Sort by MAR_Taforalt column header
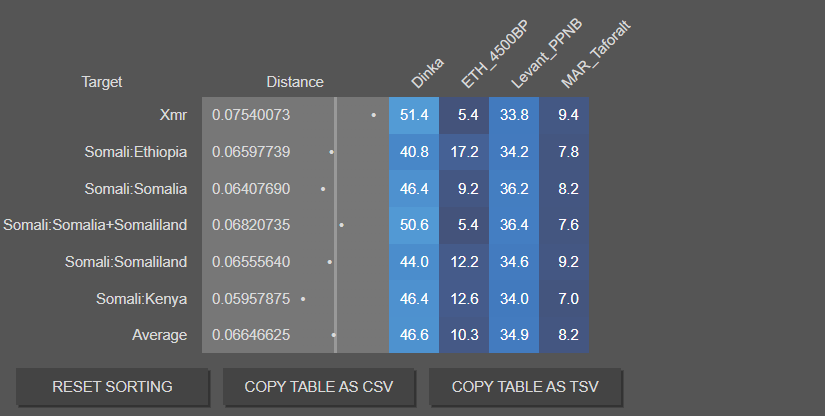 pyautogui.click(x=598, y=50)
